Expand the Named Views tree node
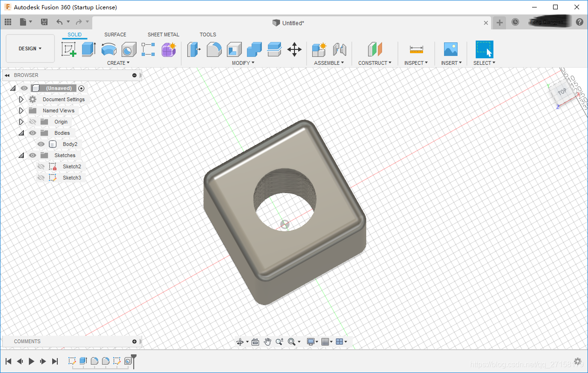Image resolution: width=588 pixels, height=373 pixels. (21, 111)
